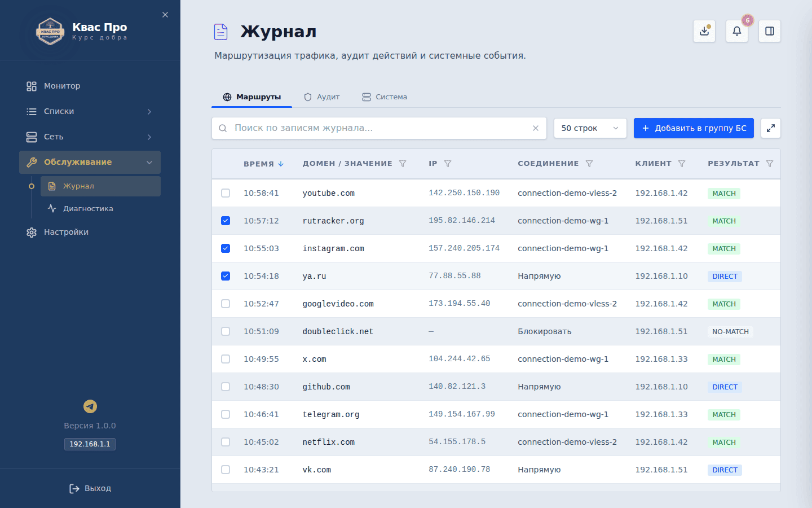Open the IP column filter funnel
Viewport: 812px width, 508px height.
448,164
